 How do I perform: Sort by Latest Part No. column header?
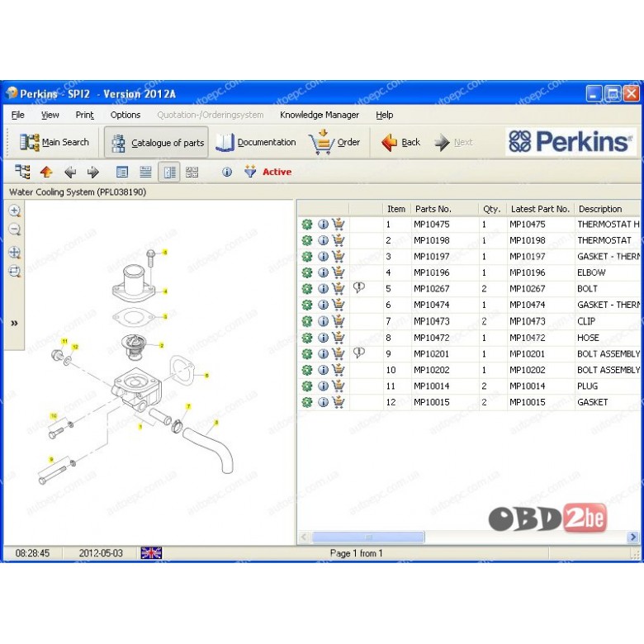[x=541, y=209]
